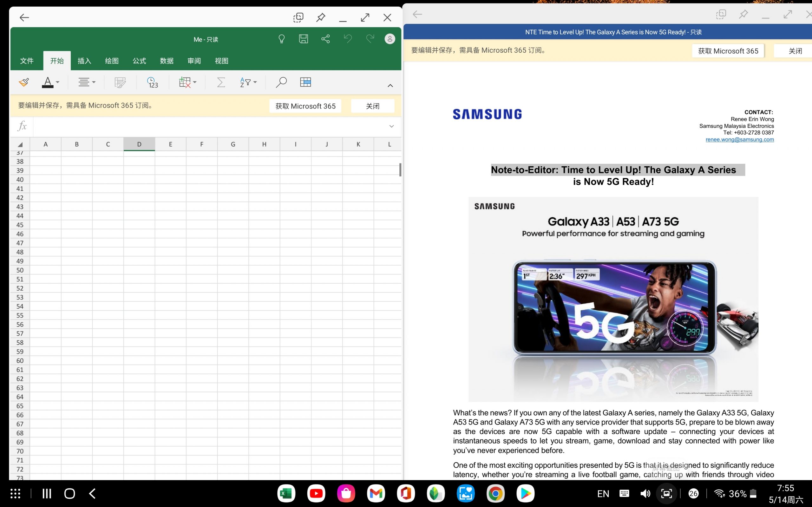Launch YouTube from the taskbar
Image resolution: width=812 pixels, height=507 pixels.
tap(316, 494)
